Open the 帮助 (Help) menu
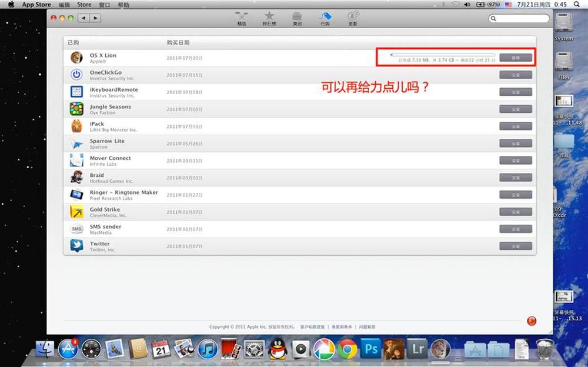The height and width of the screenshot is (367, 588). pos(123,5)
